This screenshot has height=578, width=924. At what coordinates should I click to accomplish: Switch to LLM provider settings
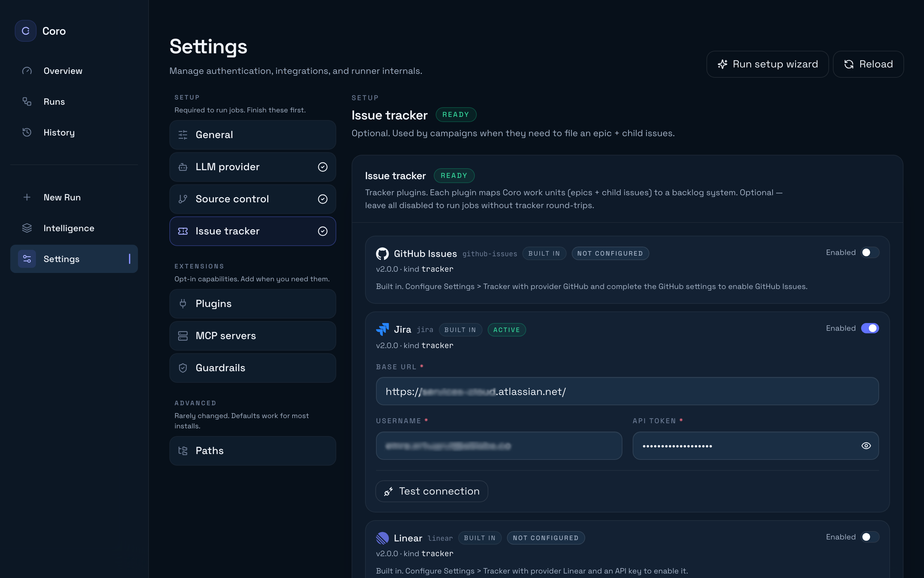coord(252,167)
